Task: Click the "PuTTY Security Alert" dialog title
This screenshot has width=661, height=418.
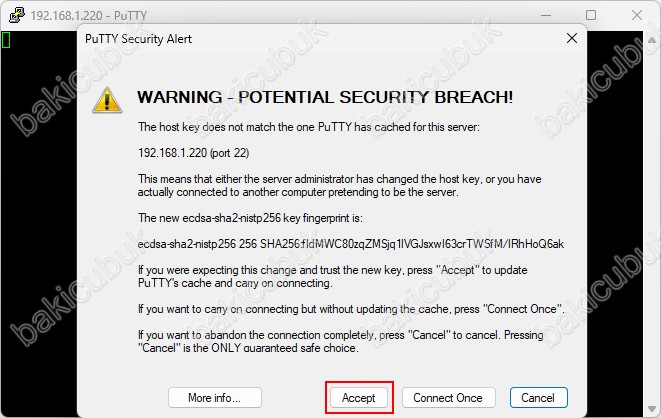Action: pyautogui.click(x=138, y=39)
